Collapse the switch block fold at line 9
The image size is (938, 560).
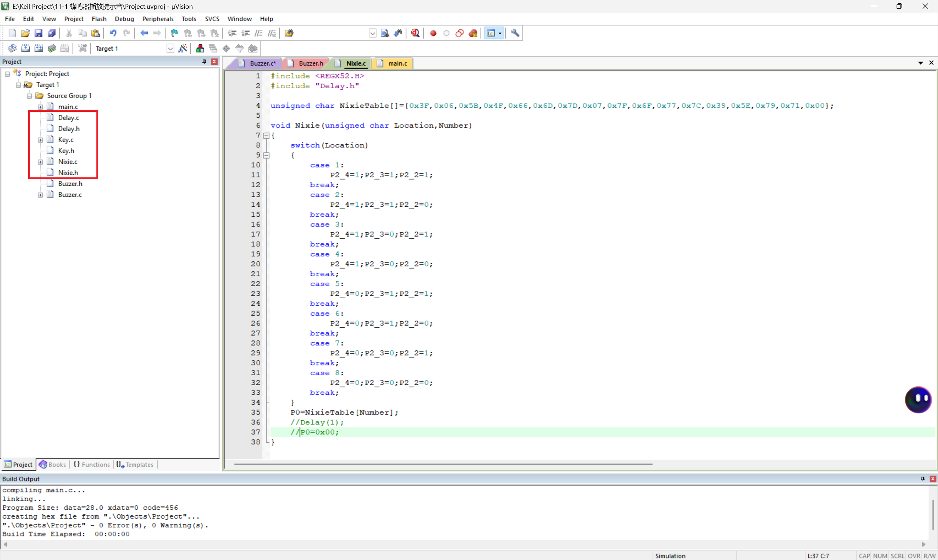tap(266, 155)
